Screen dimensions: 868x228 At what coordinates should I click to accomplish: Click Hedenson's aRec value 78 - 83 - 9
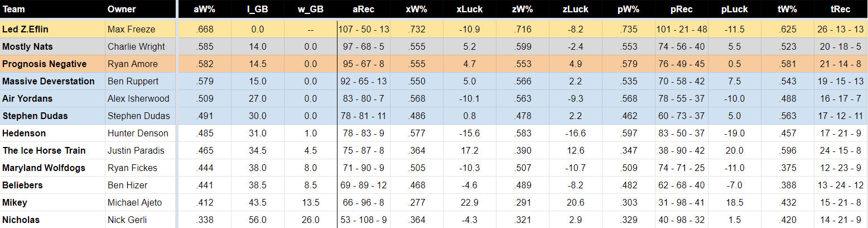coord(364,133)
